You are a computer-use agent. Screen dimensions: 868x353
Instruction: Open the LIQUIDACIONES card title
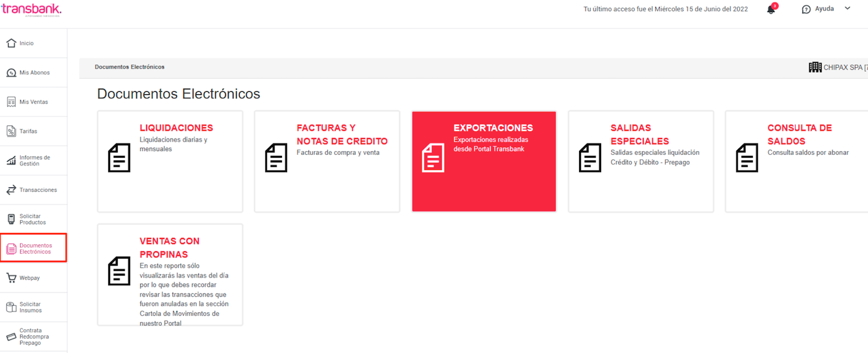pos(176,128)
